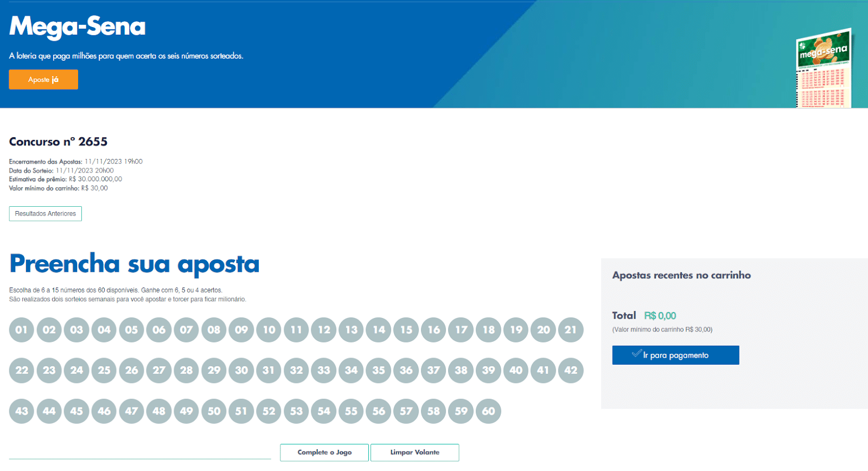Select number 30
868x471 pixels.
coord(241,371)
